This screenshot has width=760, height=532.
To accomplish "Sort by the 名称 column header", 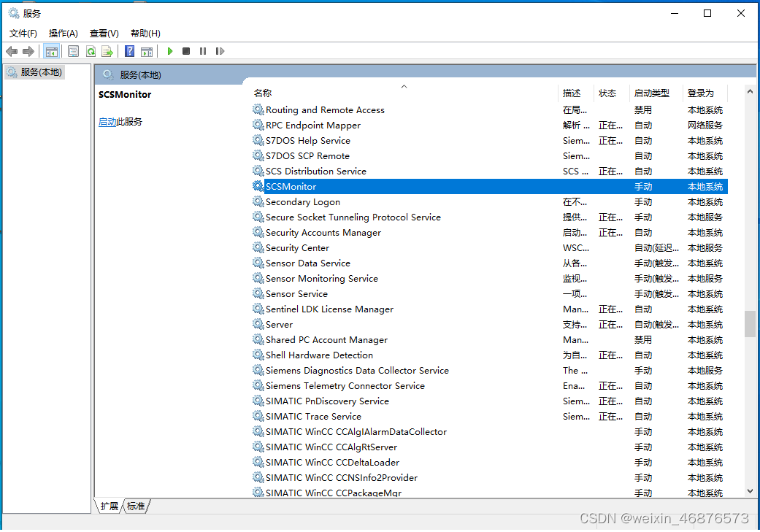I will pyautogui.click(x=404, y=93).
